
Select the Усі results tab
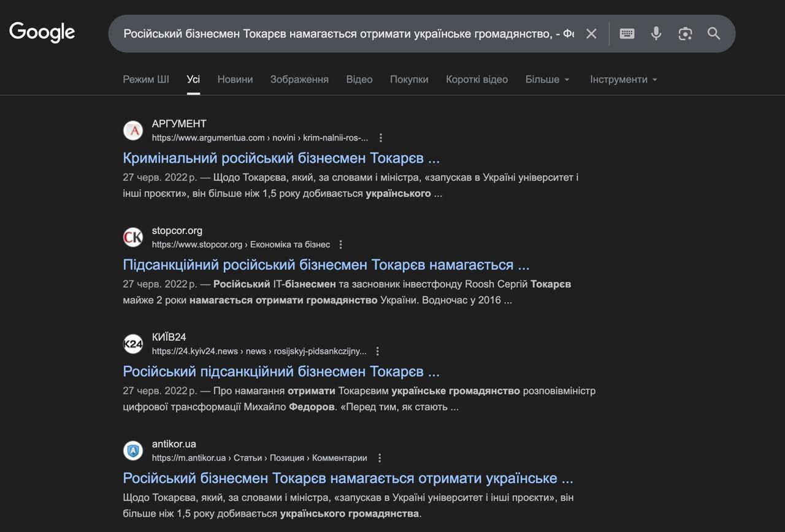pos(193,79)
